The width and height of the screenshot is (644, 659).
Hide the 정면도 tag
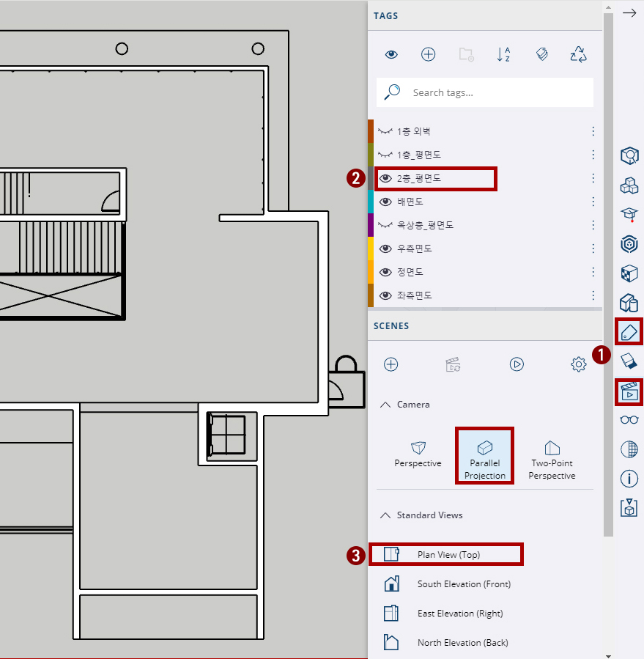(385, 273)
